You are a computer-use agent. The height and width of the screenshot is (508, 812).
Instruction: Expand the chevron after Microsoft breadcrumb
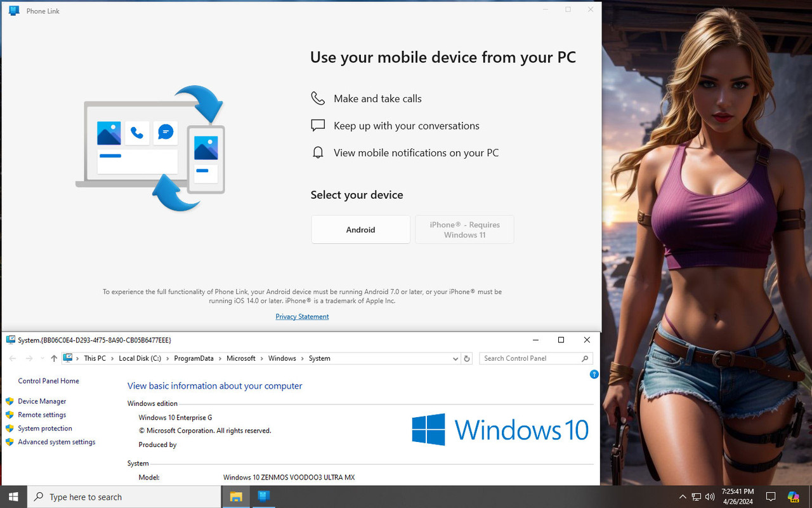(x=262, y=358)
